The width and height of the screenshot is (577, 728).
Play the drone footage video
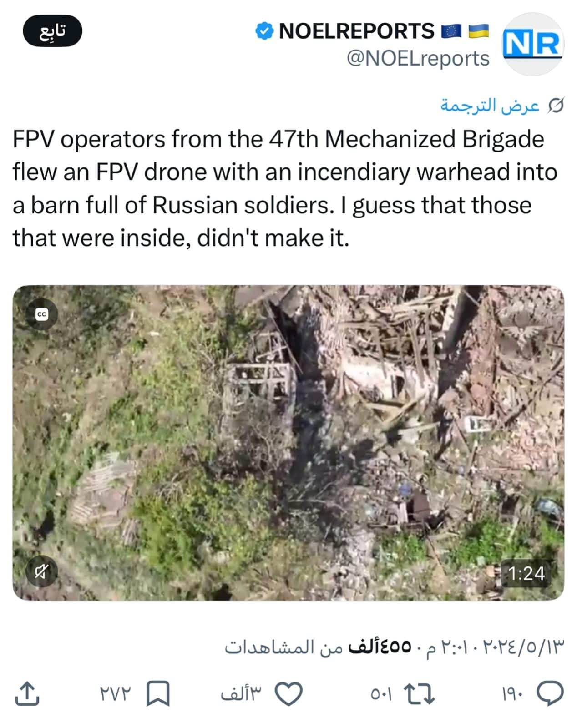click(288, 443)
